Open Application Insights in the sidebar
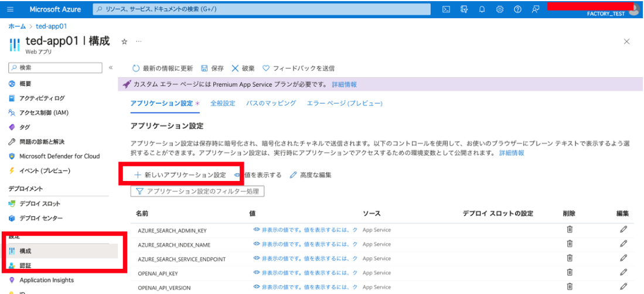This screenshot has height=294, width=644. point(41,280)
